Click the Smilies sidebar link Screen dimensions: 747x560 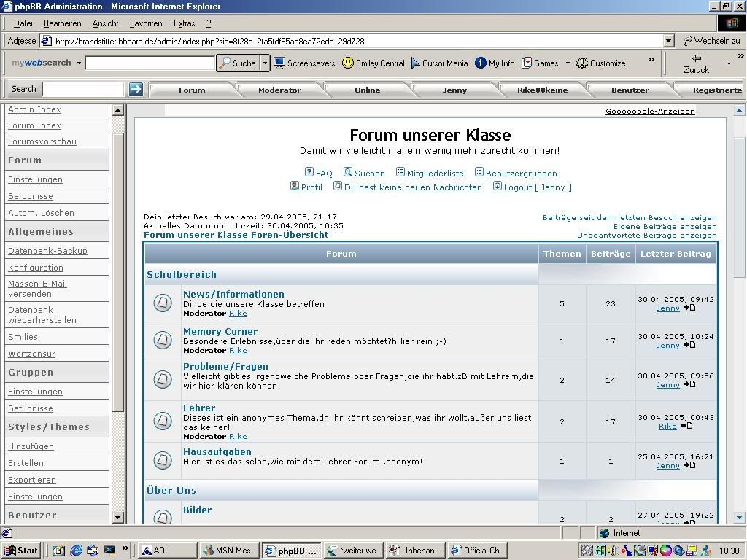(x=23, y=337)
